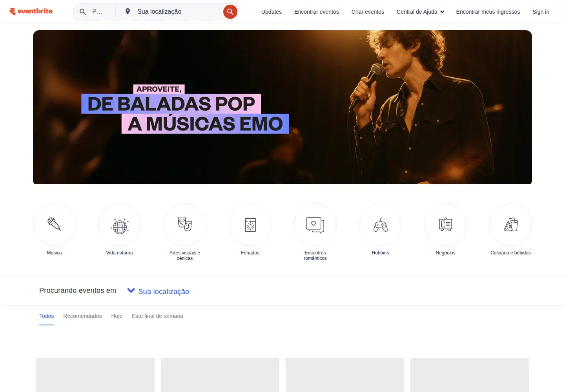The width and height of the screenshot is (565, 392).
Task: Click the Procurando eventos em heading
Action: 78,290
